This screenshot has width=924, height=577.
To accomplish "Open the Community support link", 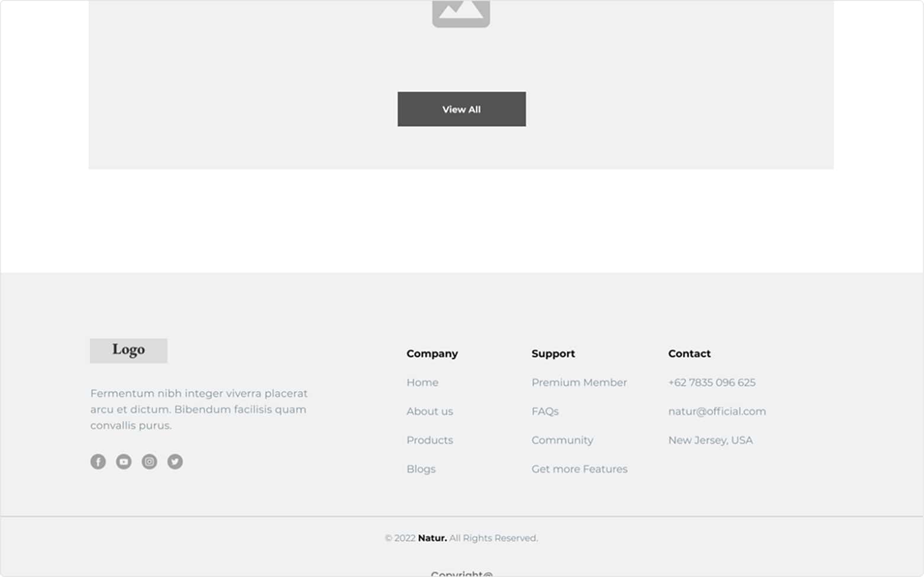I will click(x=562, y=440).
